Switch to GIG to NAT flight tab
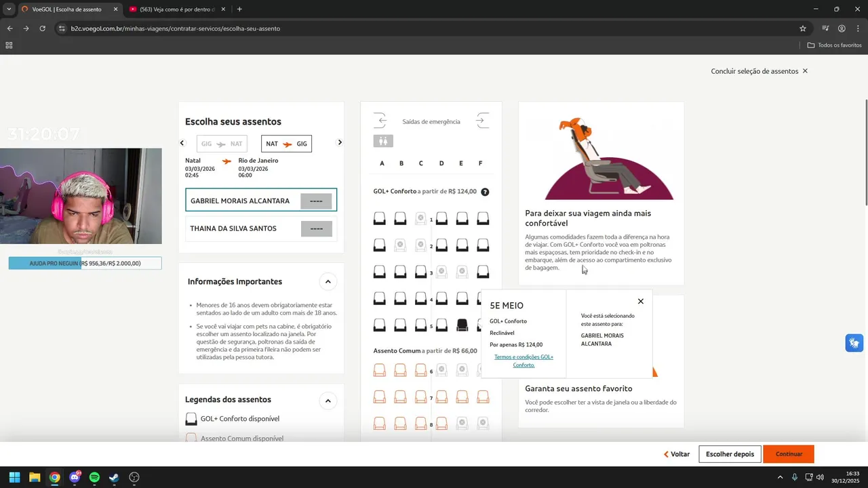This screenshot has height=488, width=868. pos(222,144)
